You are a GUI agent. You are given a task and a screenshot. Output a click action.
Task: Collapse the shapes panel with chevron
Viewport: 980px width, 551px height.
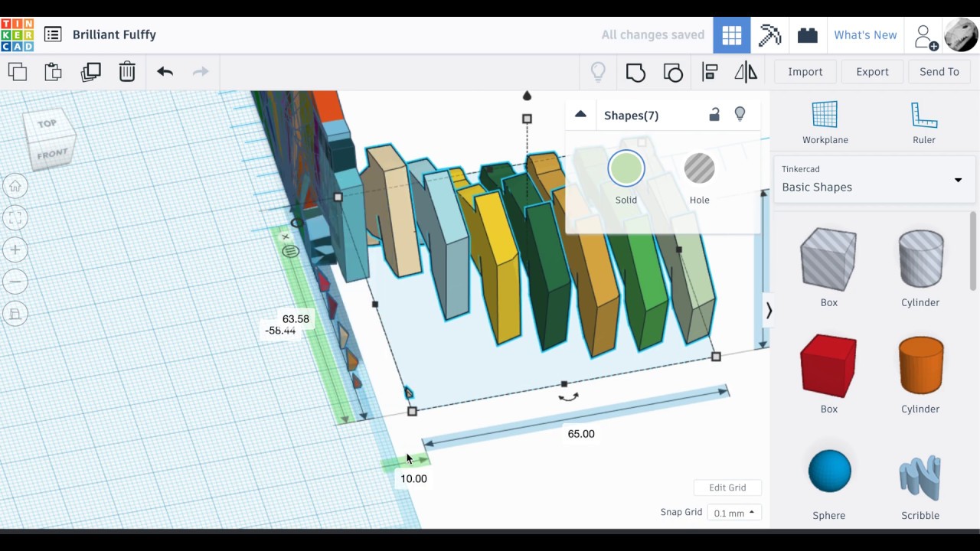(x=769, y=311)
